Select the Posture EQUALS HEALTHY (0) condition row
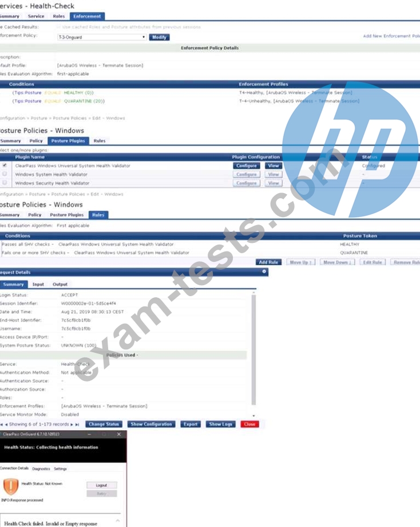The height and width of the screenshot is (527, 420). pyautogui.click(x=53, y=93)
